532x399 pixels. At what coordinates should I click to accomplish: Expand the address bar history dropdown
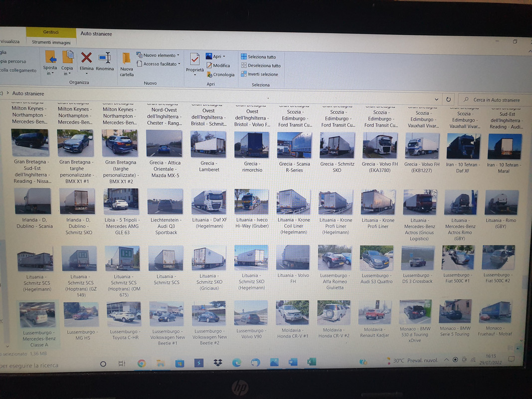tap(436, 99)
